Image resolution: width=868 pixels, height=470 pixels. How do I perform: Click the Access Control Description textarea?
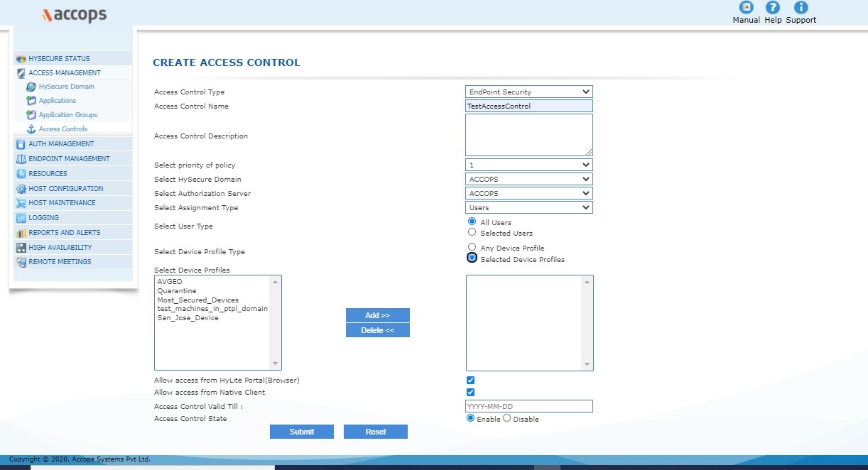coord(528,135)
